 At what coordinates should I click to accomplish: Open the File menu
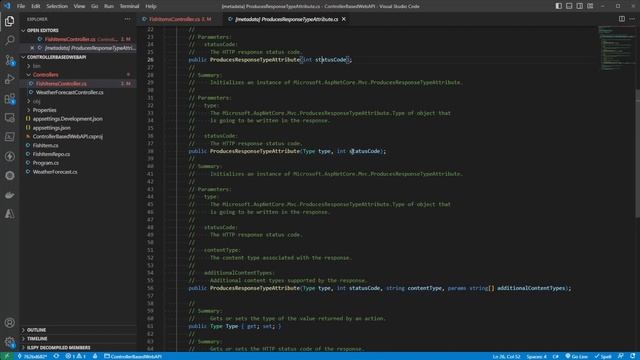pyautogui.click(x=21, y=6)
